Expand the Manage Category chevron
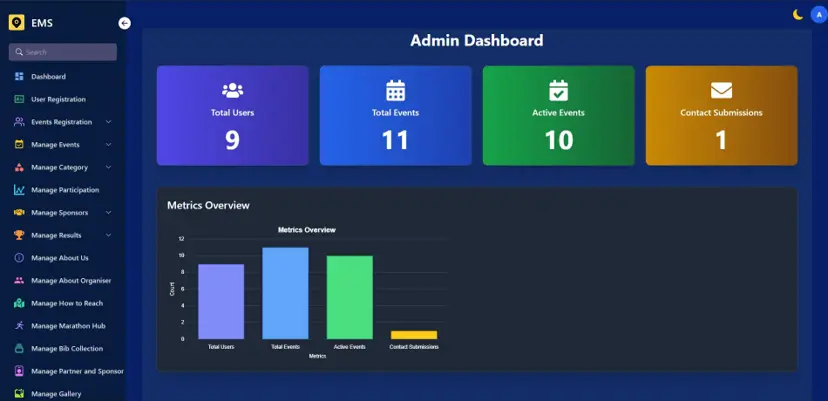Screen dimensions: 828x401 [x=108, y=167]
